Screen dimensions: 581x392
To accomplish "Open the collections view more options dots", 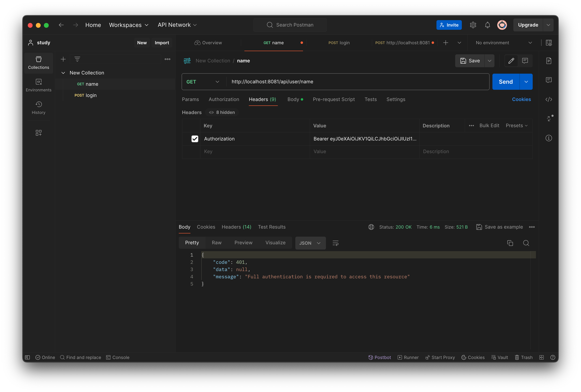I will (x=167, y=59).
